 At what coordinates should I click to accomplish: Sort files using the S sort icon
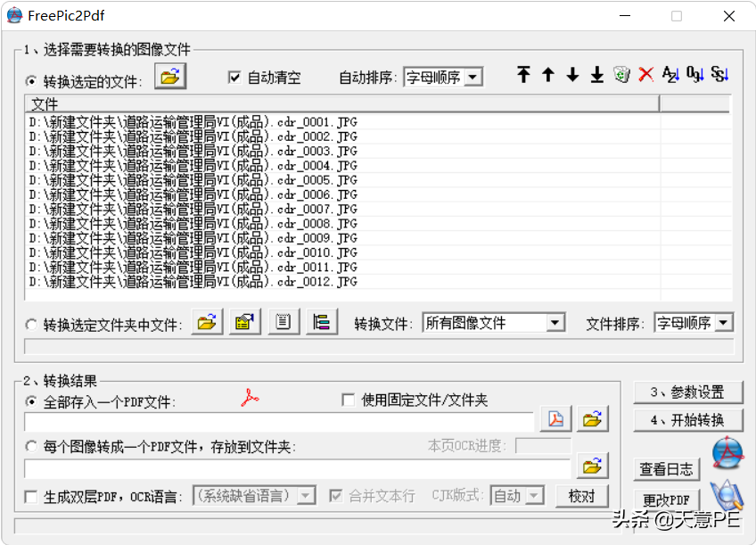719,75
